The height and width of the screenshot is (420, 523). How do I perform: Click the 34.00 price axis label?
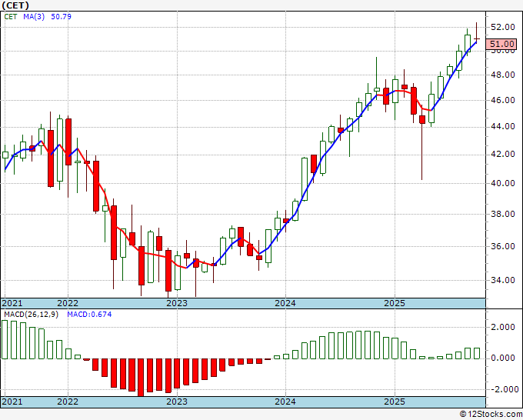pos(502,280)
